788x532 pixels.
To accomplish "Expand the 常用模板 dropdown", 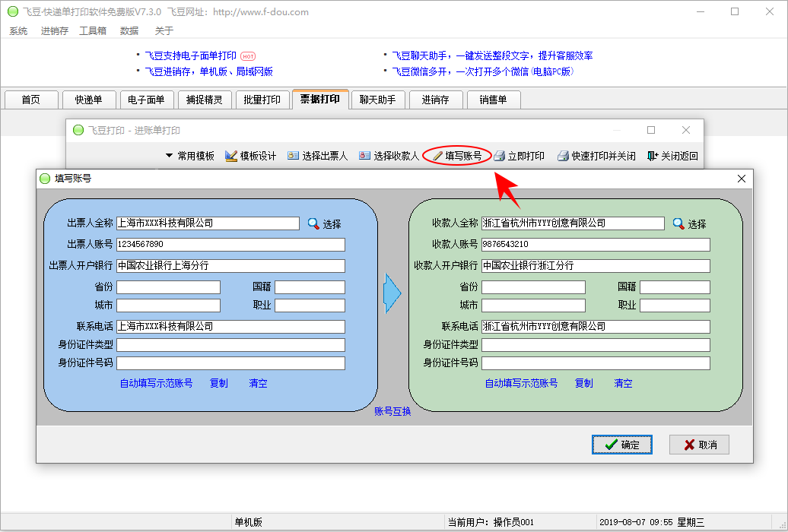I will tap(190, 156).
